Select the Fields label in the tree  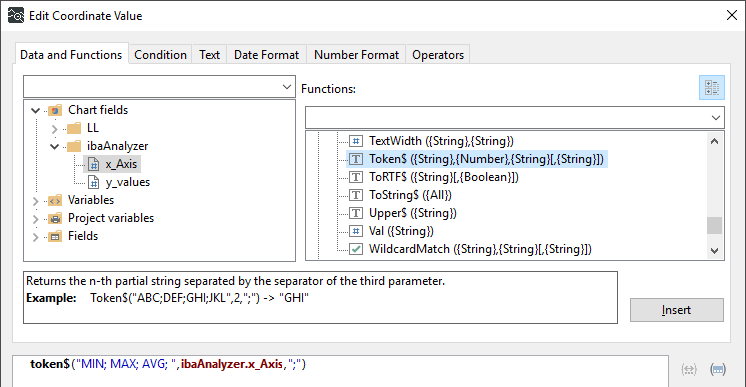(x=83, y=236)
